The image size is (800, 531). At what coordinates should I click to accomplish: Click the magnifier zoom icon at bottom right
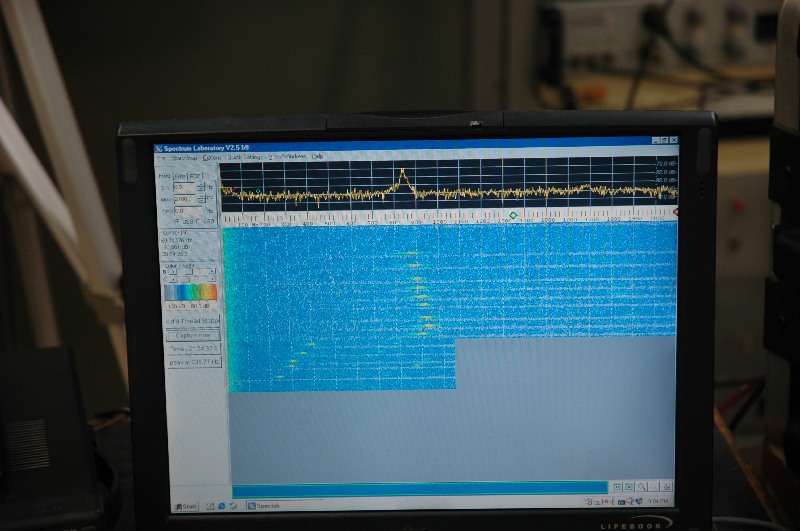pos(642,486)
